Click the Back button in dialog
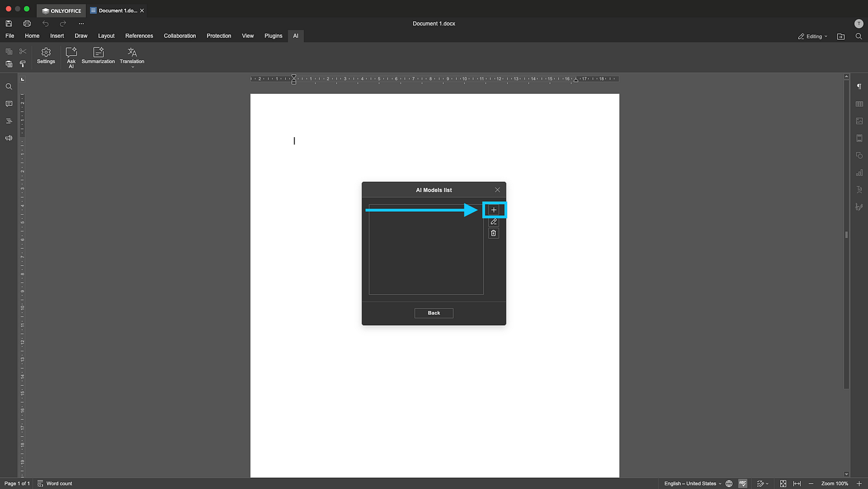 tap(434, 313)
